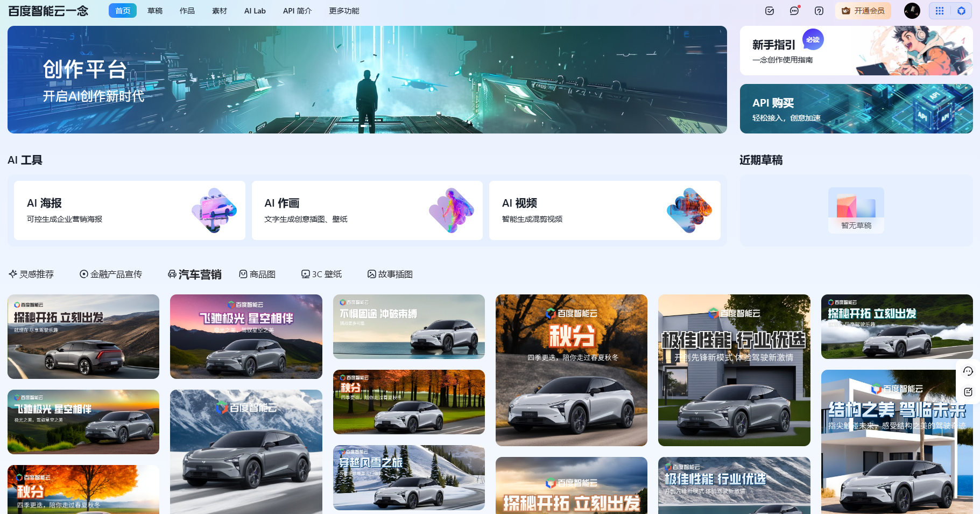Open the app grid launcher icon top right
The height and width of the screenshot is (514, 980).
pyautogui.click(x=940, y=10)
